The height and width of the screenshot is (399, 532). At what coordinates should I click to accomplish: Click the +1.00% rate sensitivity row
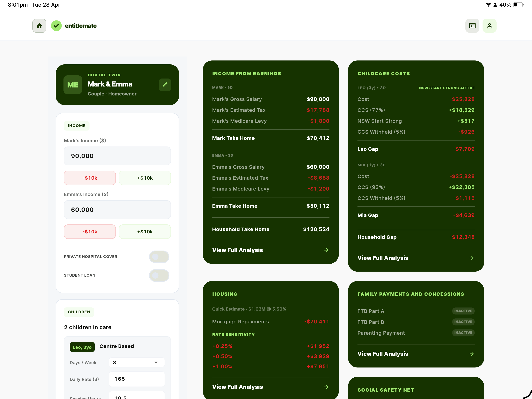270,366
